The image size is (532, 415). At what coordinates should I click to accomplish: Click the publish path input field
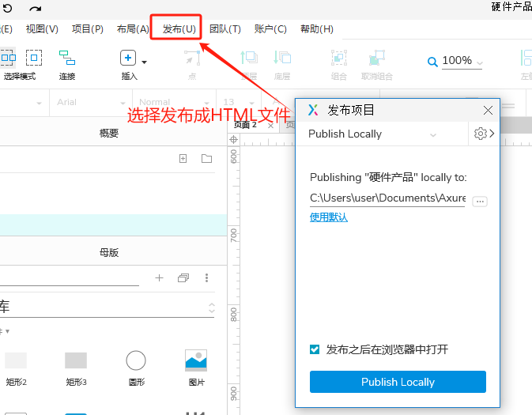coord(387,198)
